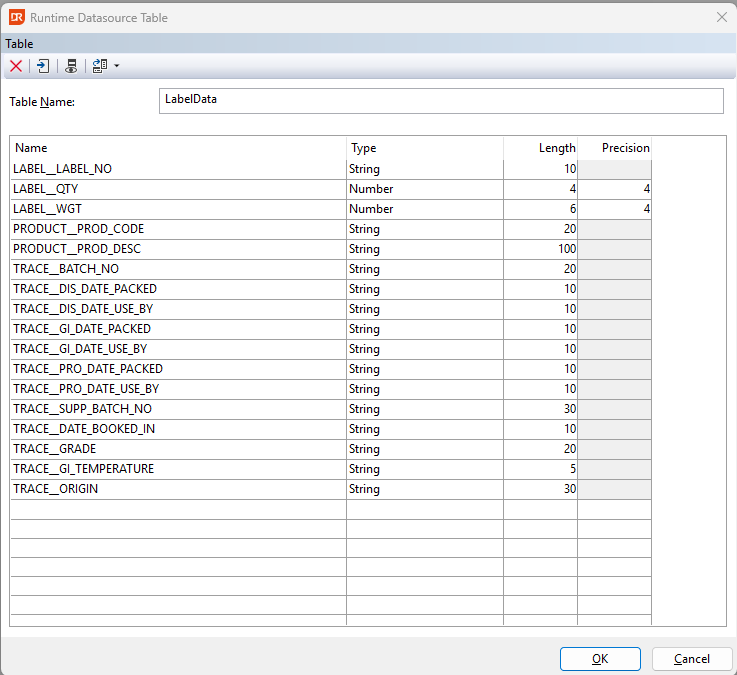Click the application logo in the title bar

click(x=15, y=17)
